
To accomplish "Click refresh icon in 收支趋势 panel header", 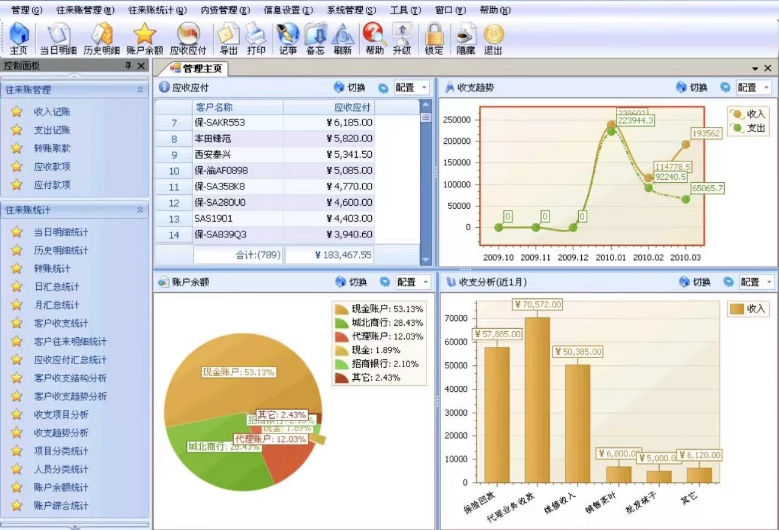I will coord(725,87).
